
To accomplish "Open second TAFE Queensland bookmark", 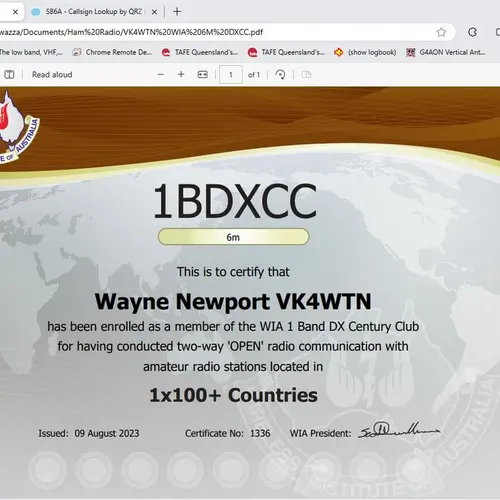I will click(x=286, y=52).
